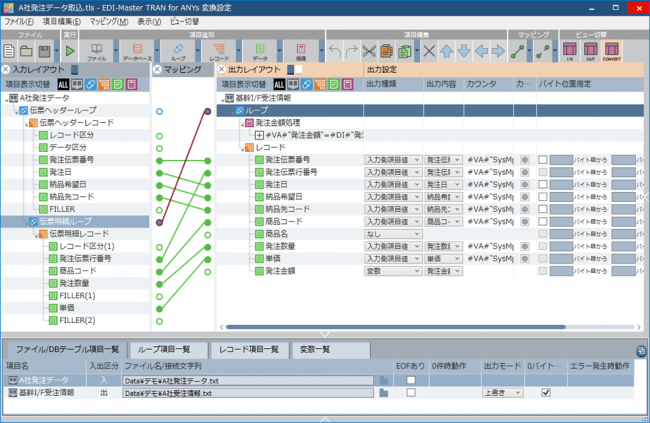Close the 入力レイアウト panel
This screenshot has width=650, height=423.
[6, 70]
